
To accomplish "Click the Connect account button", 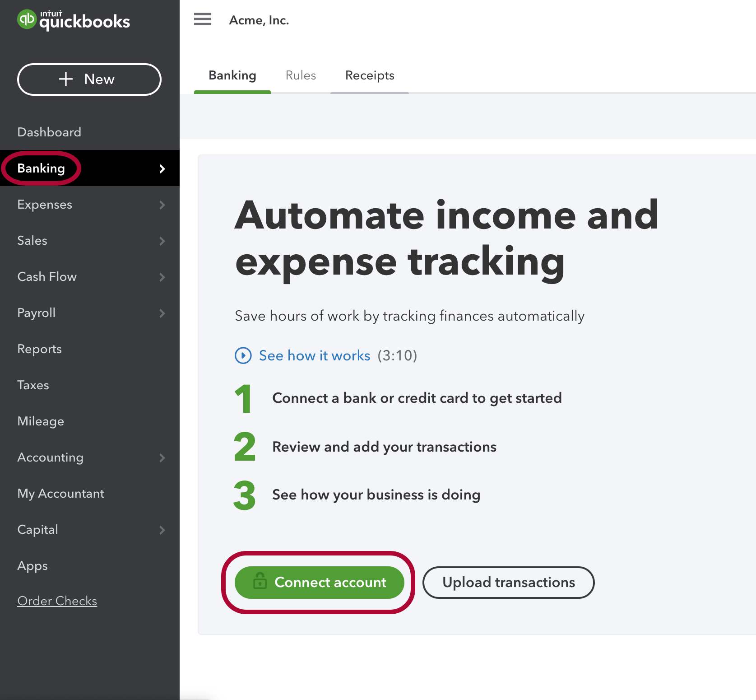I will click(320, 582).
